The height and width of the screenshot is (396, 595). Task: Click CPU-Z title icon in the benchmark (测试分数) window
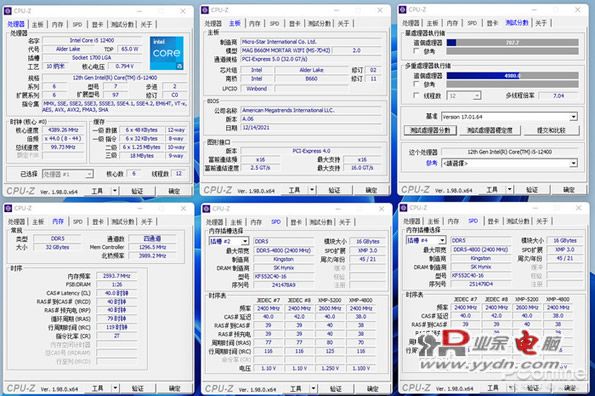[403, 9]
